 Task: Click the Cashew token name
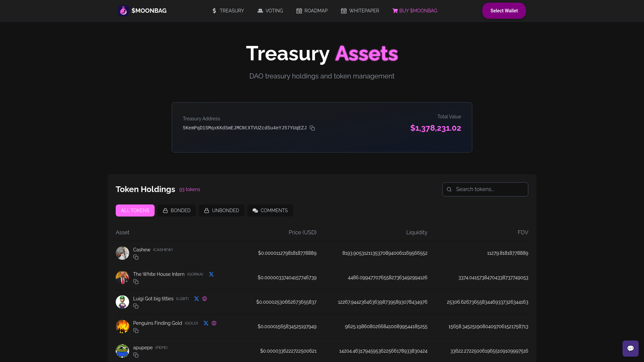pyautogui.click(x=142, y=250)
